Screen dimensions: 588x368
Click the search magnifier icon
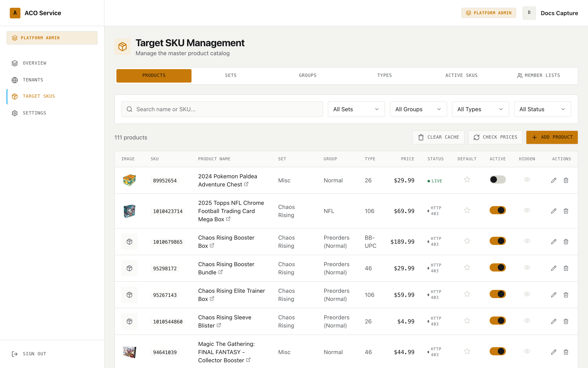click(129, 109)
